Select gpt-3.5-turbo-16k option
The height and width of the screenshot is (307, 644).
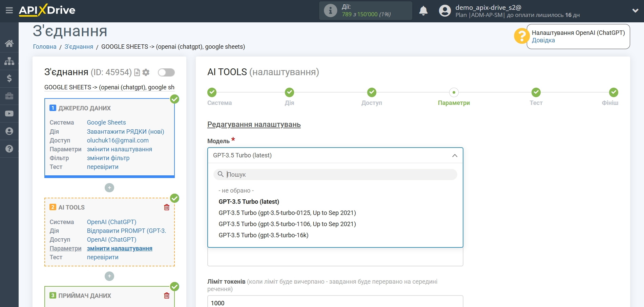(x=264, y=235)
